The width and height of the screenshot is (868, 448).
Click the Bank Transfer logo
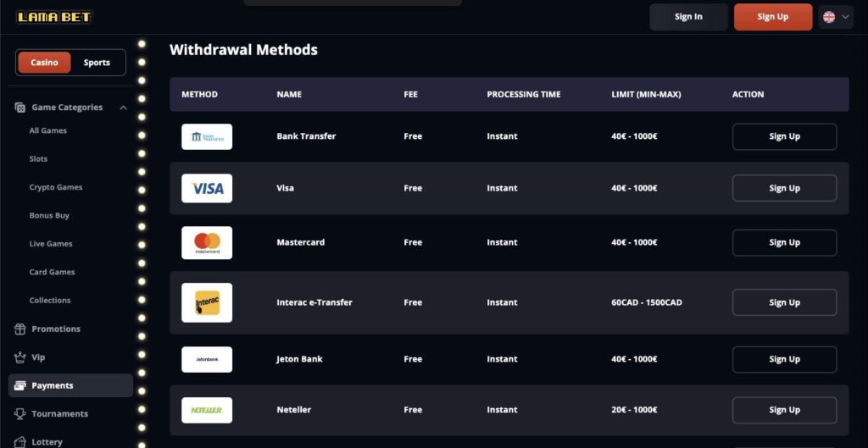click(207, 136)
